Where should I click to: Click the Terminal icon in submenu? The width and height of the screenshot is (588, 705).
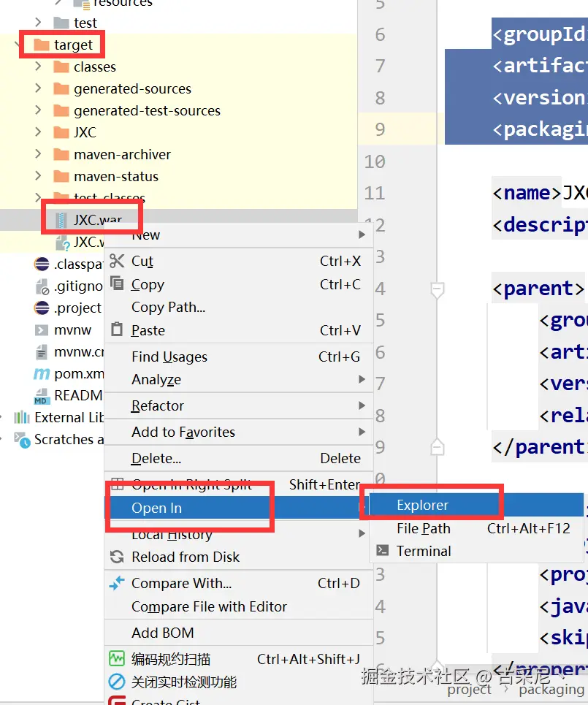point(383,550)
